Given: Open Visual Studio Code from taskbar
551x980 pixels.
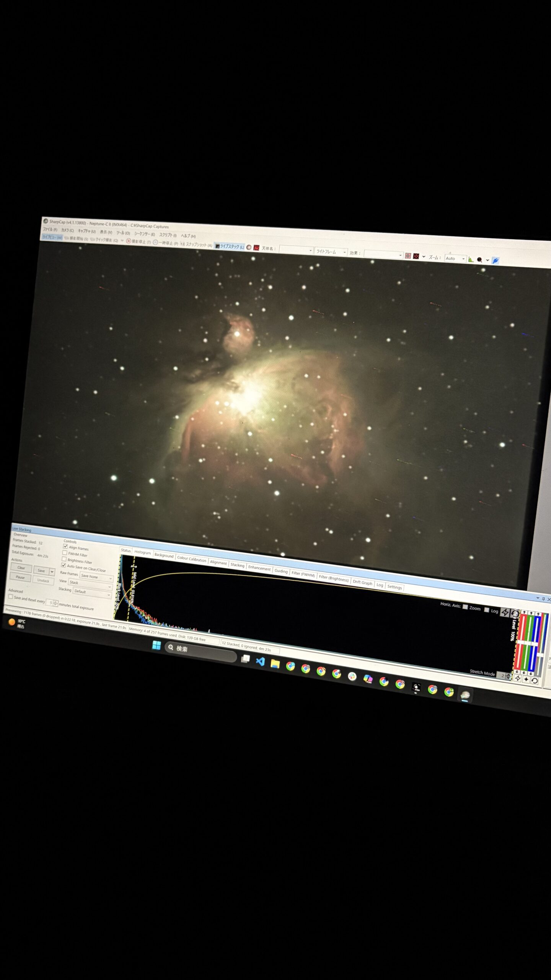Looking at the screenshot, I should (x=260, y=661).
